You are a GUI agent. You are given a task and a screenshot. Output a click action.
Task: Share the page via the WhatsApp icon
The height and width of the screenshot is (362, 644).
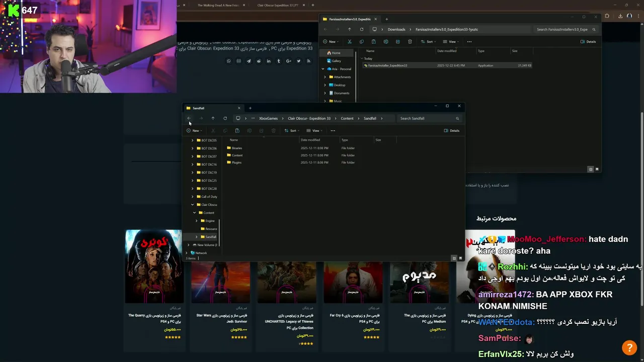228,61
